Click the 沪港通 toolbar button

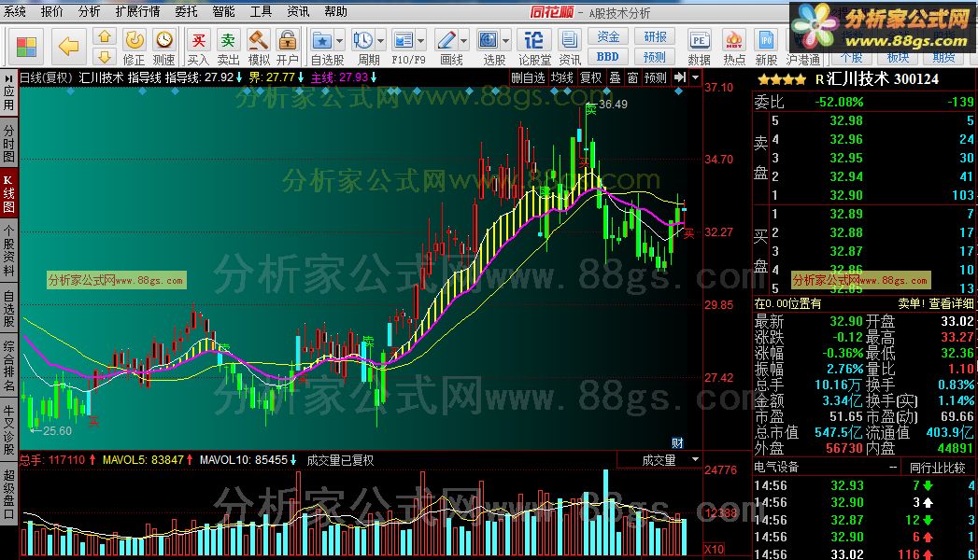click(803, 59)
